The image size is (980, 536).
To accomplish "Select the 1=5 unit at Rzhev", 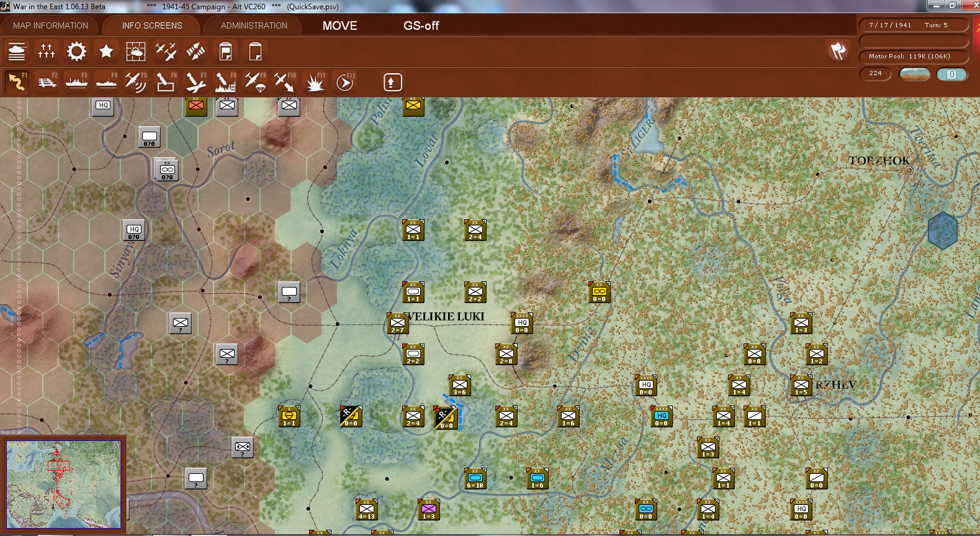I will point(801,385).
